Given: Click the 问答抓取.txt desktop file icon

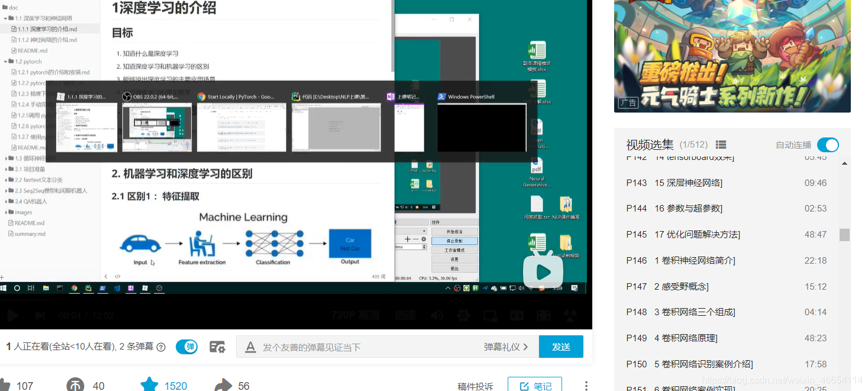Looking at the screenshot, I should click(537, 207).
